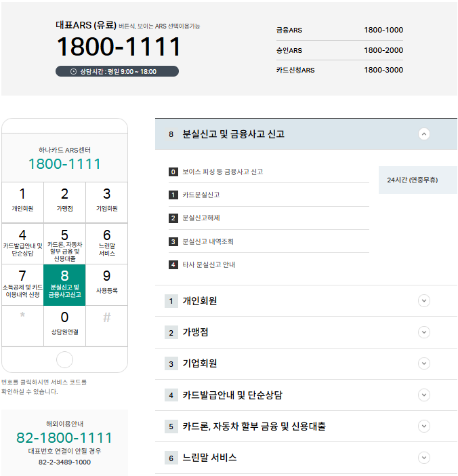Click the 카드론, 자동차 할부 금융 accordion title
458x476 pixels.
[254, 427]
